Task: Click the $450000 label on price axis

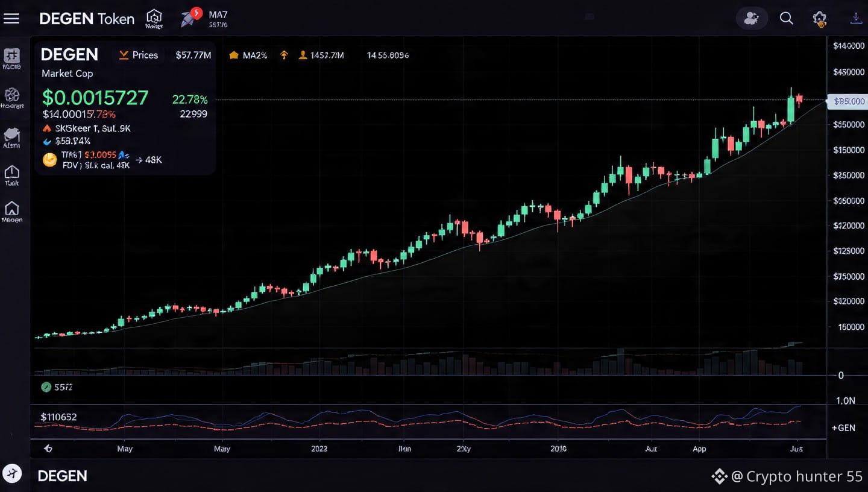Action: click(849, 72)
